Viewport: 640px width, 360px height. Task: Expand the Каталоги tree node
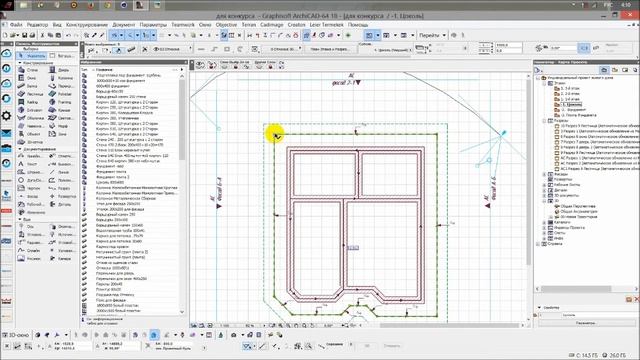544,222
